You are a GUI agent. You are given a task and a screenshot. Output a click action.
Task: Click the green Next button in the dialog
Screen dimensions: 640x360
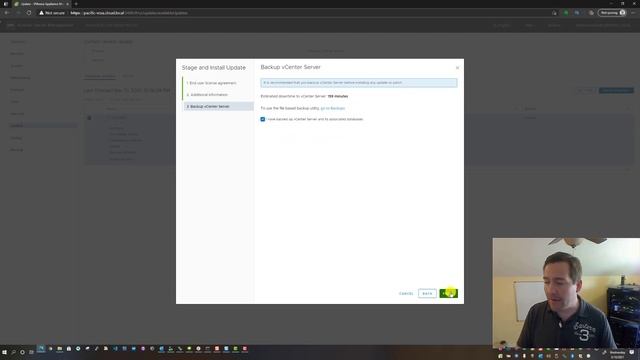pos(449,293)
